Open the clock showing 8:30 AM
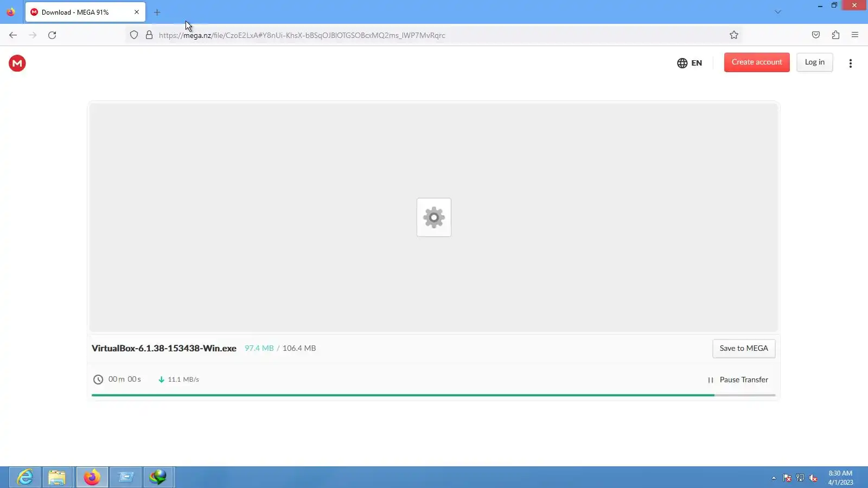 [x=840, y=478]
